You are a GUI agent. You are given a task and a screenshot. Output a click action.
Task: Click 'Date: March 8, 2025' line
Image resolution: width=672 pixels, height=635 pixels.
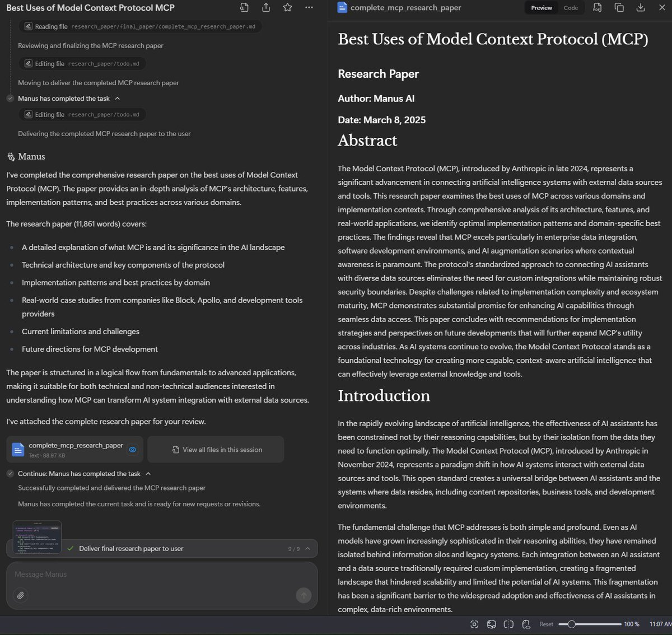[x=382, y=120]
